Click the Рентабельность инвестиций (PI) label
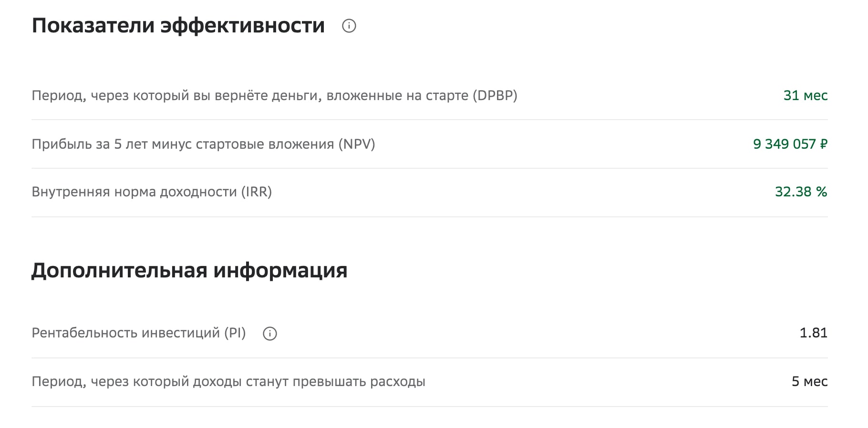The height and width of the screenshot is (428, 868). 139,333
